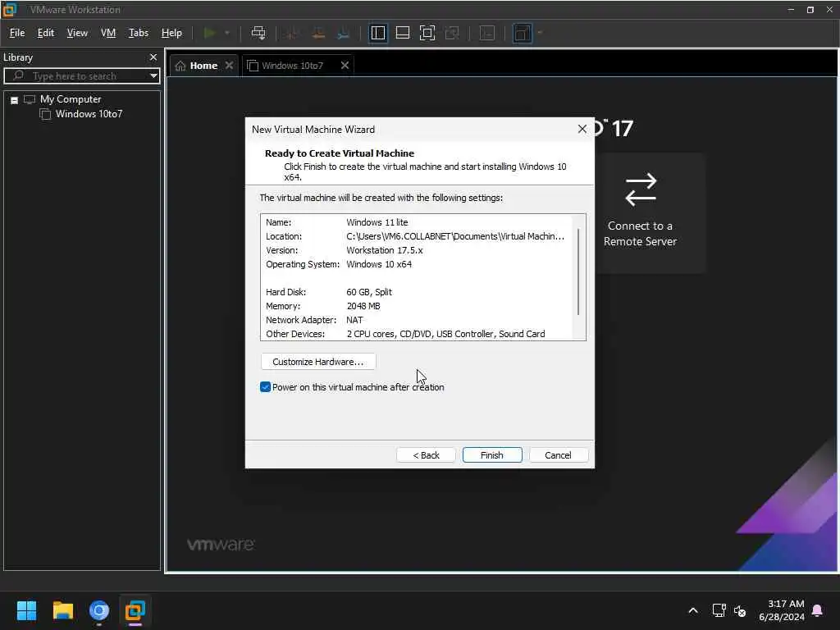This screenshot has height=630, width=840.
Task: Open the Windows Start menu
Action: (x=27, y=610)
